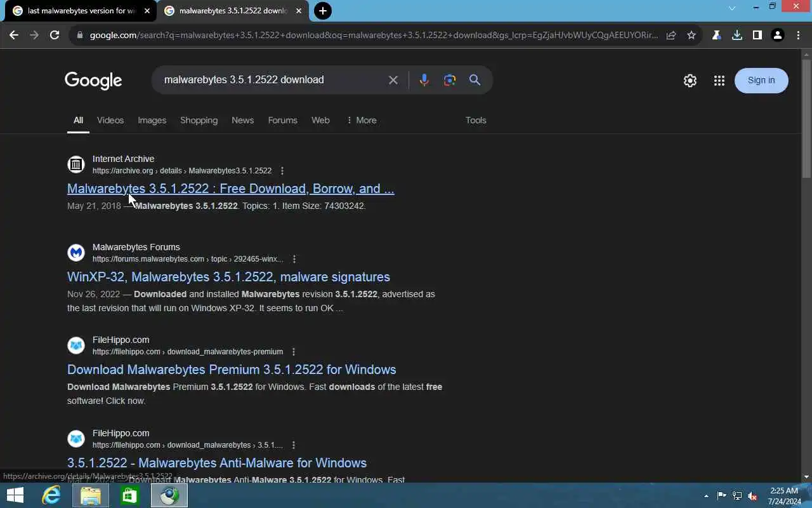Switch to Forums results
The height and width of the screenshot is (508, 812).
point(282,120)
